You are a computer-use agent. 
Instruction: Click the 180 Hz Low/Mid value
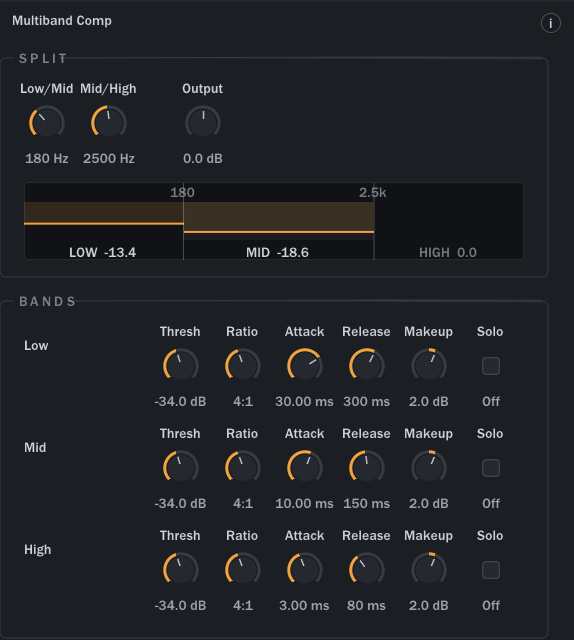pyautogui.click(x=47, y=158)
